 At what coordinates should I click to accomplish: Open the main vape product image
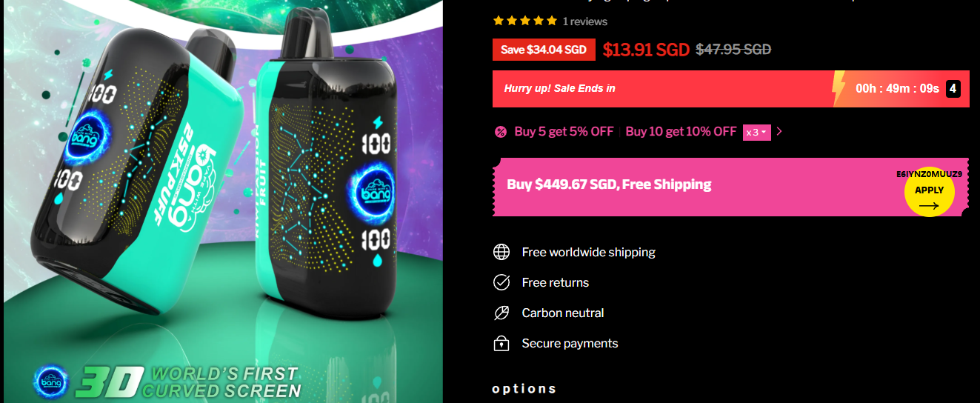tap(223, 201)
